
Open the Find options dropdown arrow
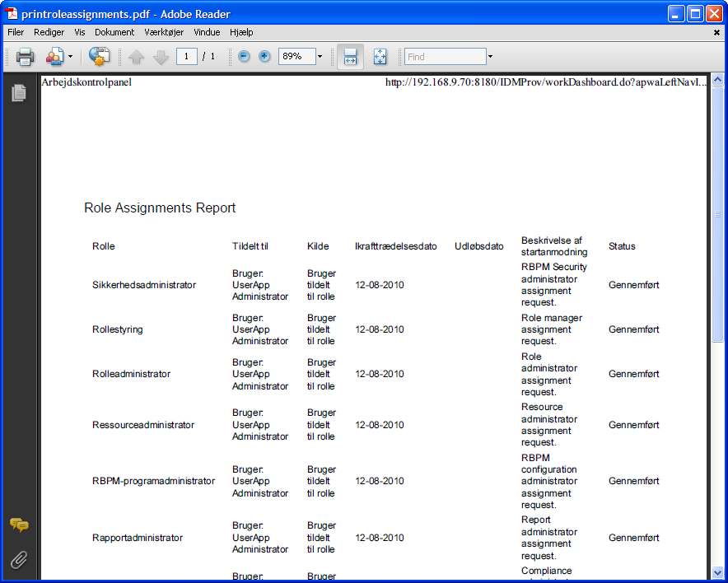coord(490,57)
